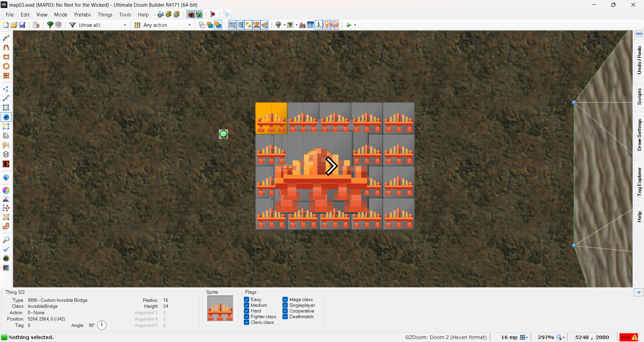Open Make Sectors mode
Image resolution: width=644 pixels, height=342 pixels.
pos(6,126)
